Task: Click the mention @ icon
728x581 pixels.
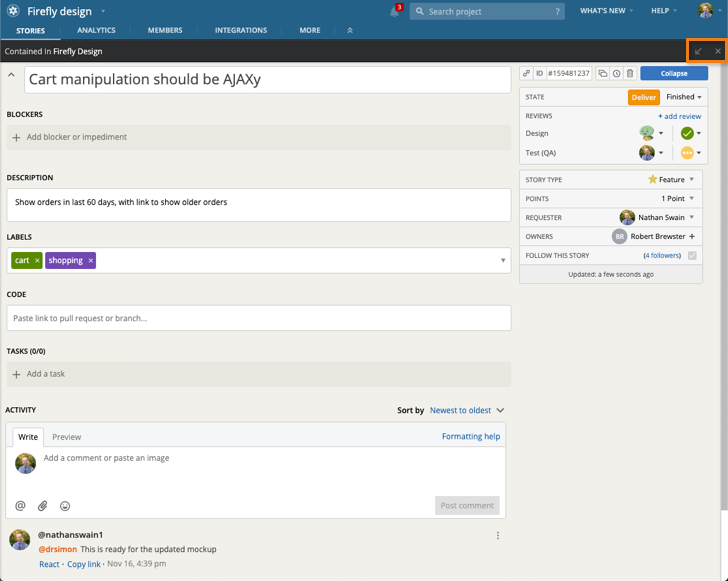Action: pyautogui.click(x=20, y=506)
